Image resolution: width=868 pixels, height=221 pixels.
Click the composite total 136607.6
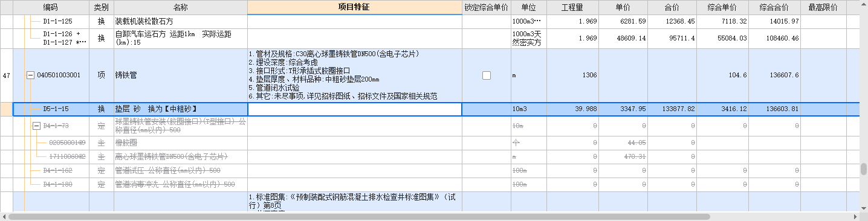(783, 75)
